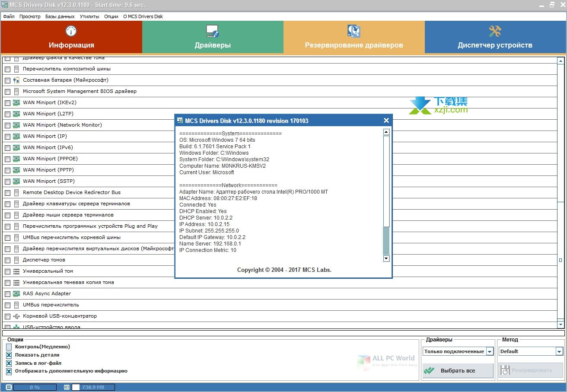Click volume icon of Универсальный том

[x=16, y=271]
